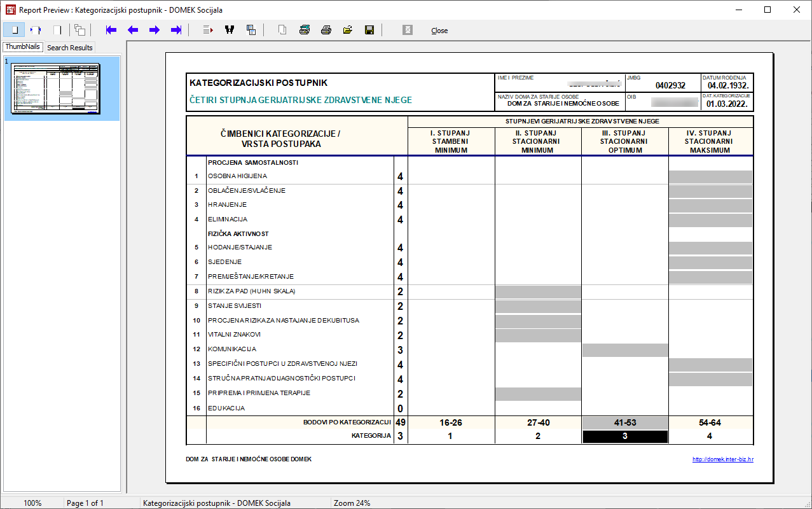Switch to the ThumbNails tab

(x=23, y=47)
